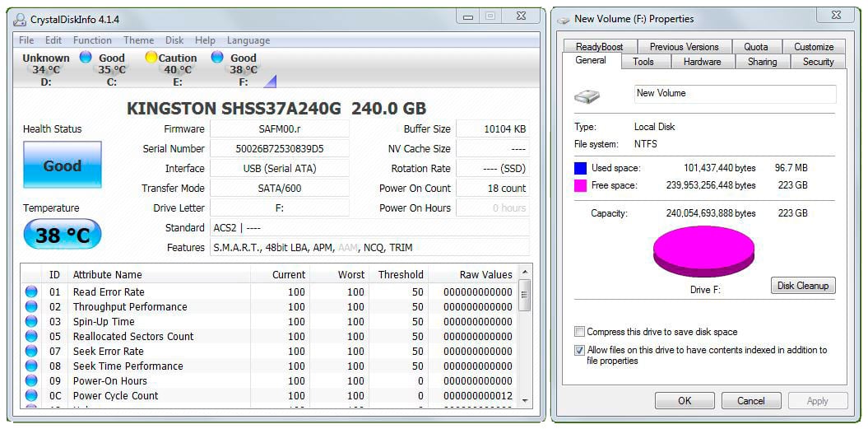Screen dimensions: 868x429
Task: Click the 38 °C temperature button
Action: pyautogui.click(x=62, y=235)
